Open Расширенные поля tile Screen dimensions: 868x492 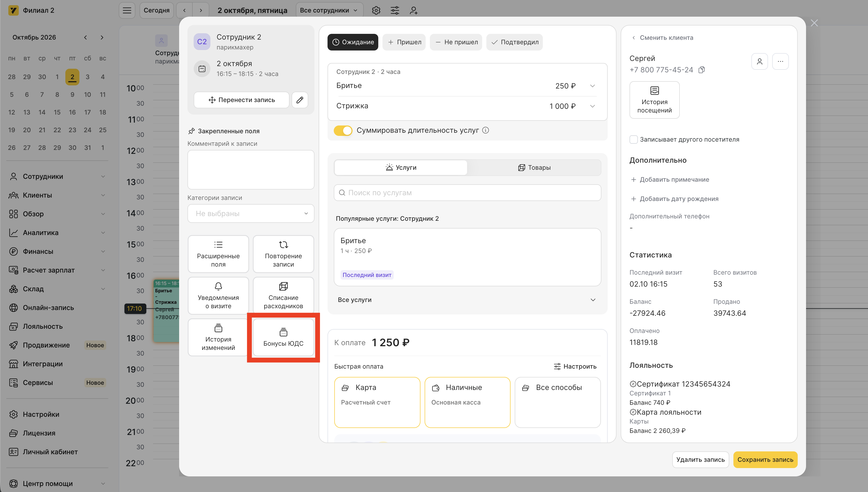(218, 254)
